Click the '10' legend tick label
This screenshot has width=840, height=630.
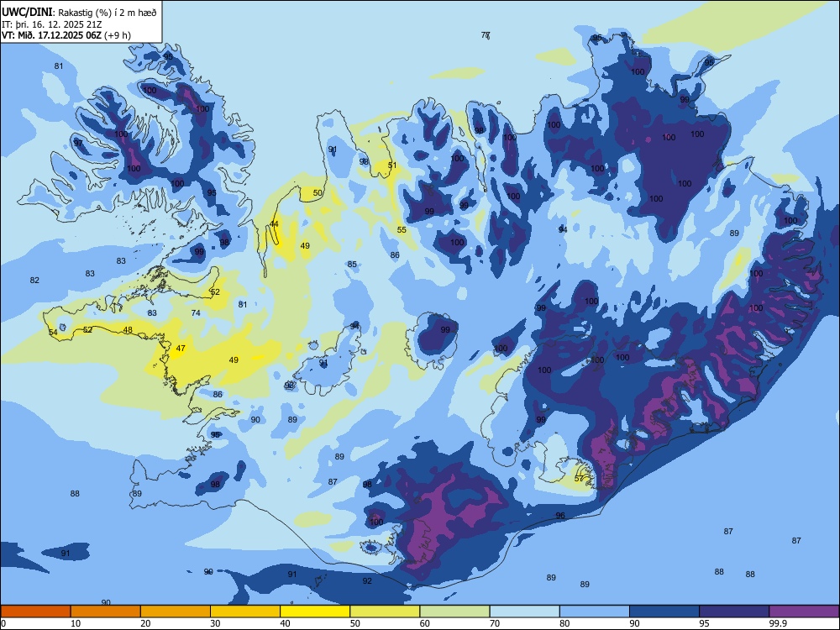(x=76, y=623)
